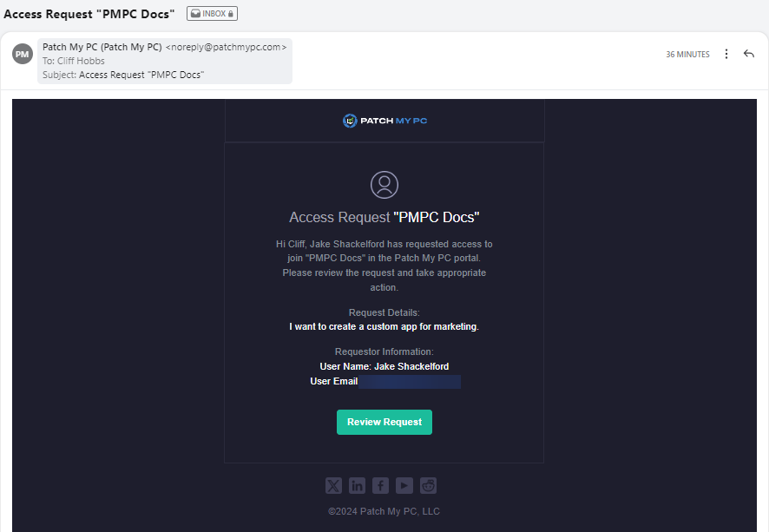Screen dimensions: 769x532
Task: Click the reply arrow for this email
Action: click(x=749, y=53)
